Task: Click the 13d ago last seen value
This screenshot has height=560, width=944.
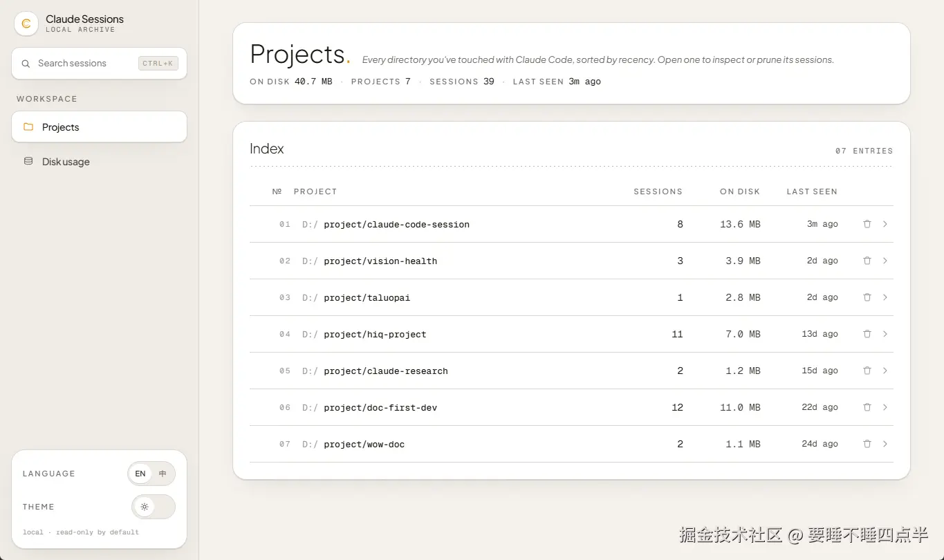Action: pos(820,334)
